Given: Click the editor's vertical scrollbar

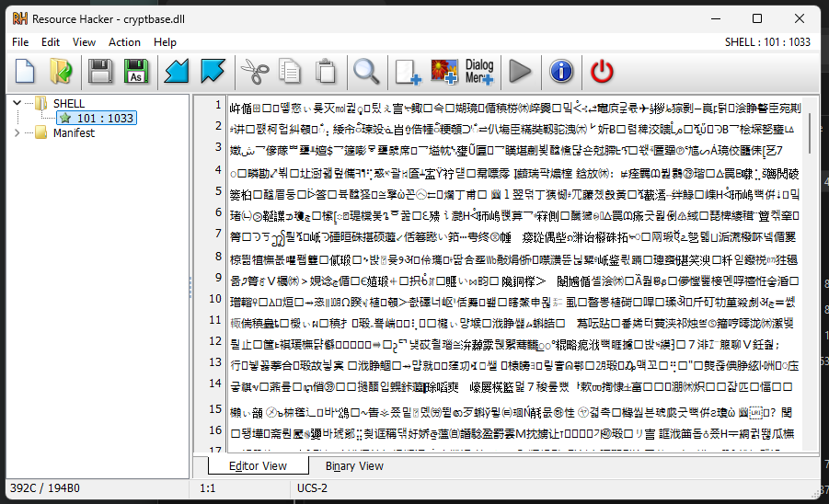Looking at the screenshot, I should pos(810,276).
